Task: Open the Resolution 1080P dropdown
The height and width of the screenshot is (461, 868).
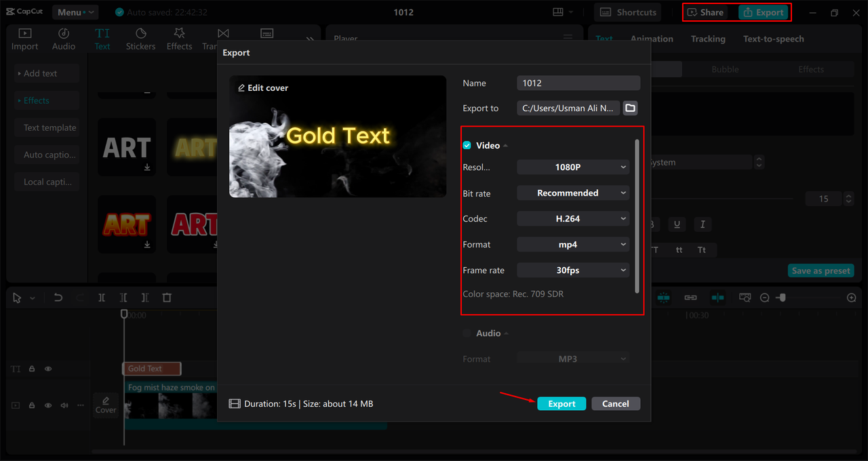Action: pos(573,167)
